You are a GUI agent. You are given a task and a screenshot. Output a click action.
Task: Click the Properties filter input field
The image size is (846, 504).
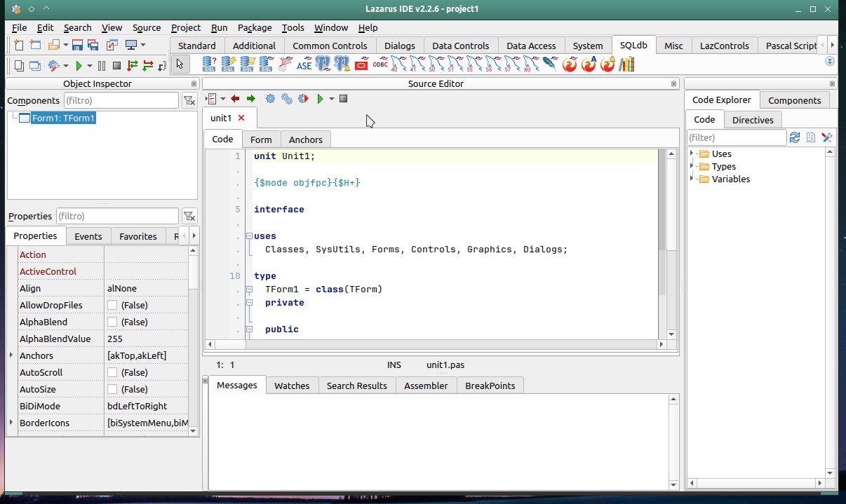(117, 216)
